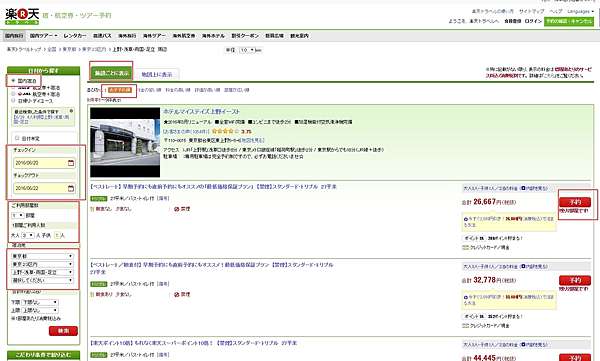Click red 予約 button for 26,667 yen plan
The image size is (600, 361).
575,202
